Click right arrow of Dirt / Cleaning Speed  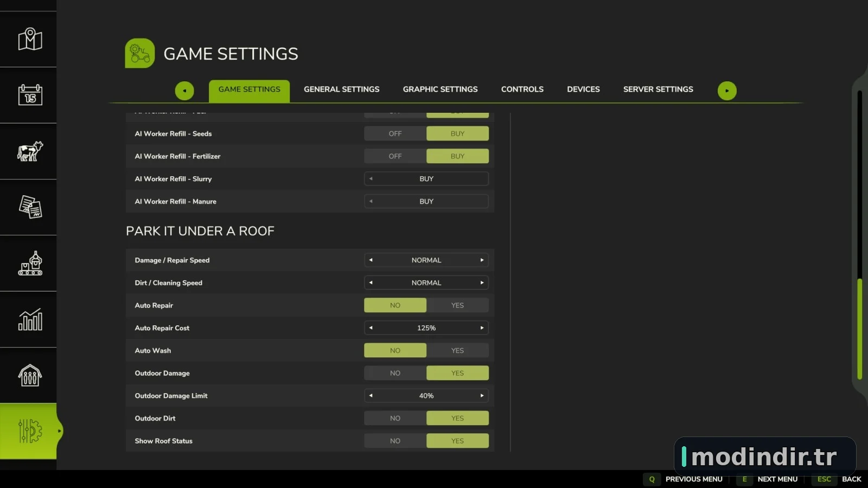[482, 282]
